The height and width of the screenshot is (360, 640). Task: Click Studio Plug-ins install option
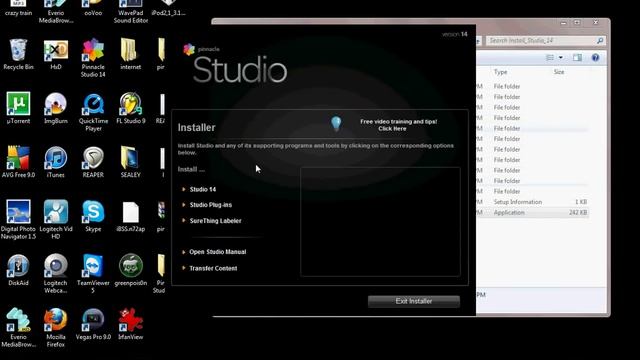(210, 205)
